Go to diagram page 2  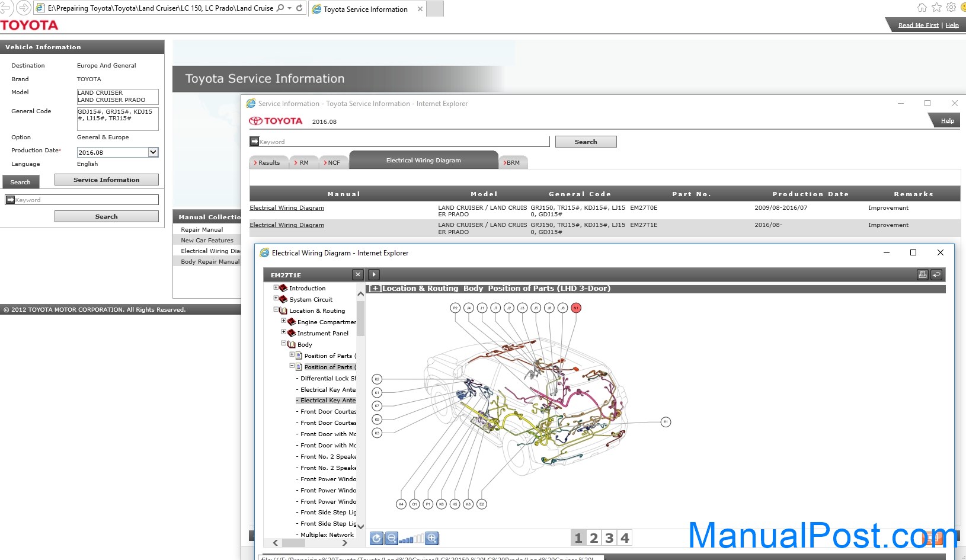click(x=594, y=538)
